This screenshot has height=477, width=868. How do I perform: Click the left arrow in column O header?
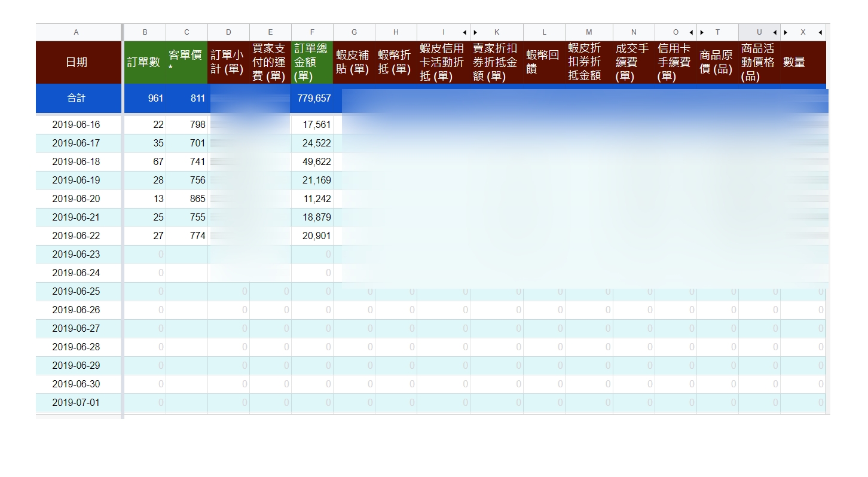click(x=691, y=32)
